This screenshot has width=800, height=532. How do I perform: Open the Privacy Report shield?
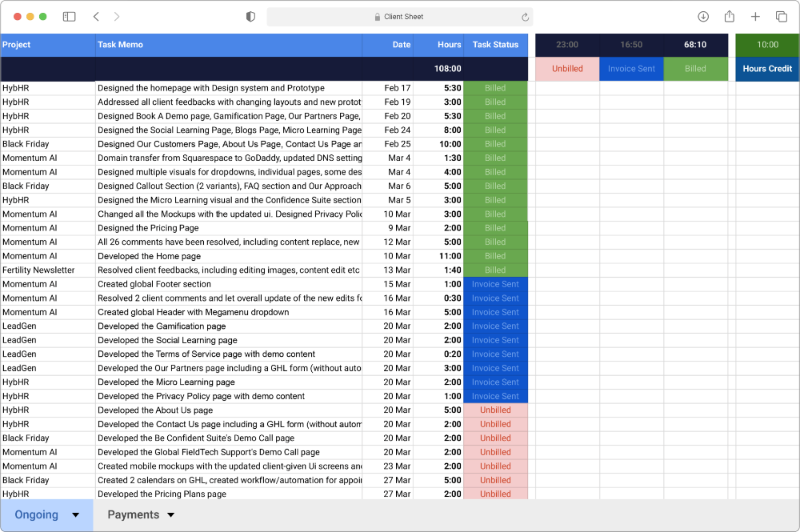click(x=249, y=16)
